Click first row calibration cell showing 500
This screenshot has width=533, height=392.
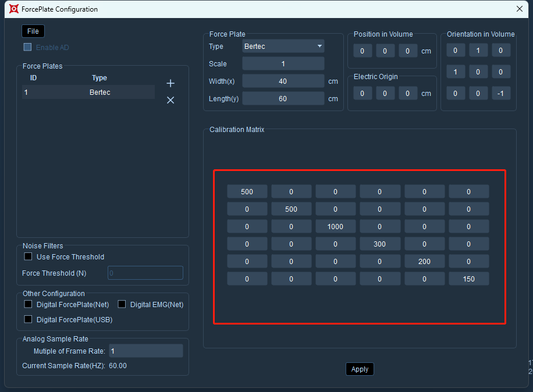coord(247,191)
